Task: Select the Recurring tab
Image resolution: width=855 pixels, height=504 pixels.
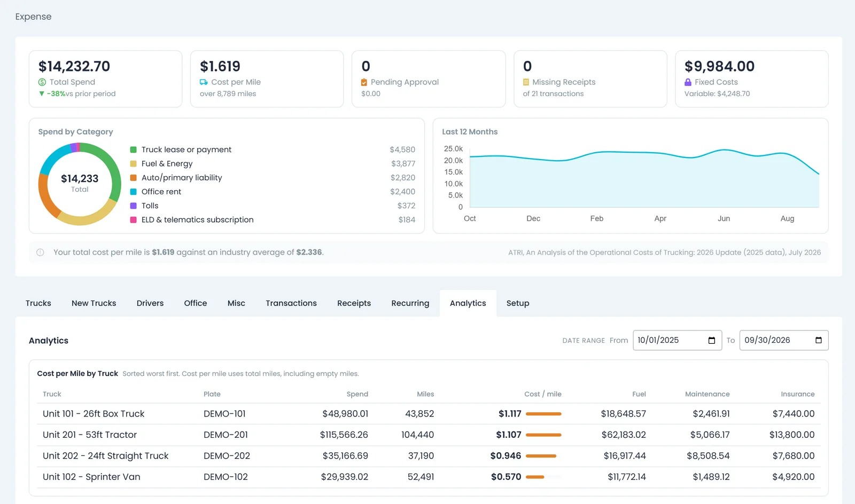Action: click(410, 303)
